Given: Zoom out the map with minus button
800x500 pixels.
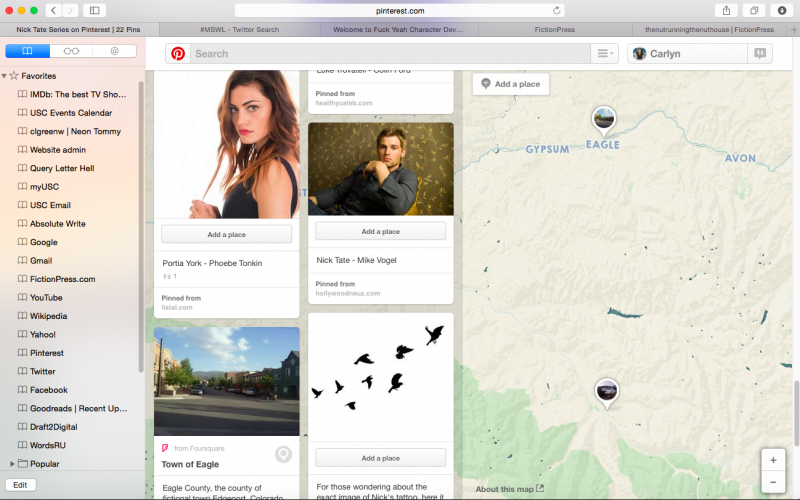Looking at the screenshot, I should tap(773, 482).
